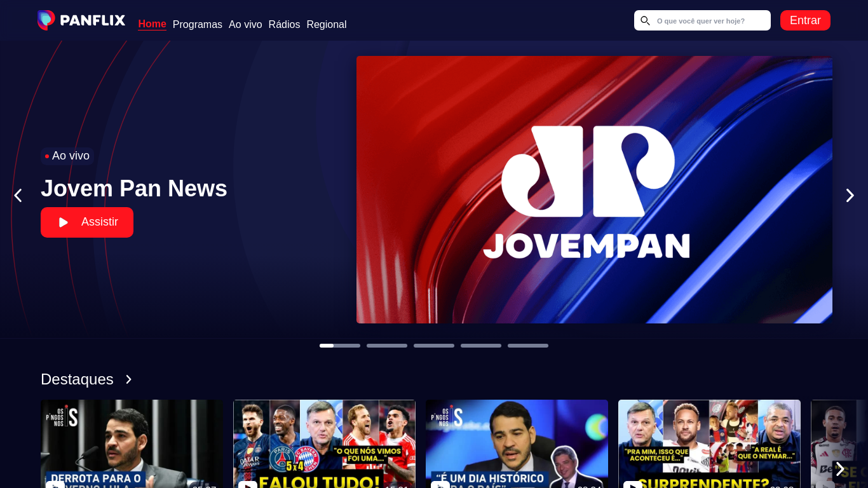Screen dimensions: 868x488
Task: Click the Entrar login button
Action: click(x=805, y=20)
